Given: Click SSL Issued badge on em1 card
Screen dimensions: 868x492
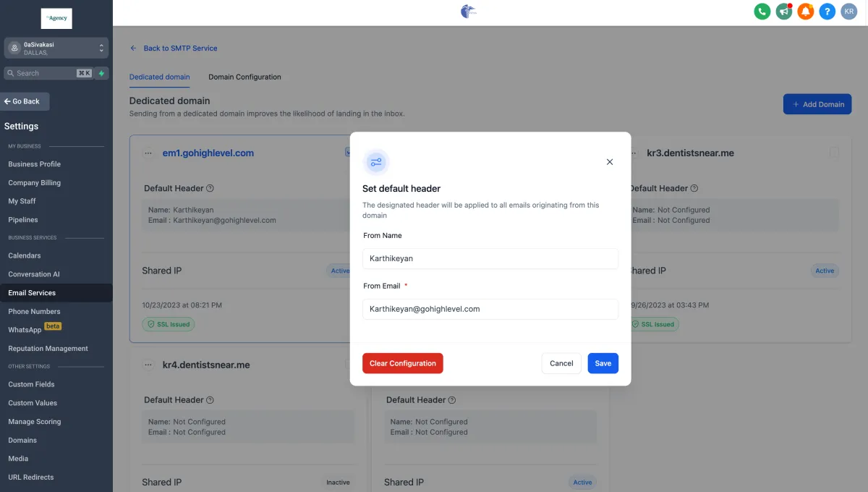Looking at the screenshot, I should tap(169, 324).
